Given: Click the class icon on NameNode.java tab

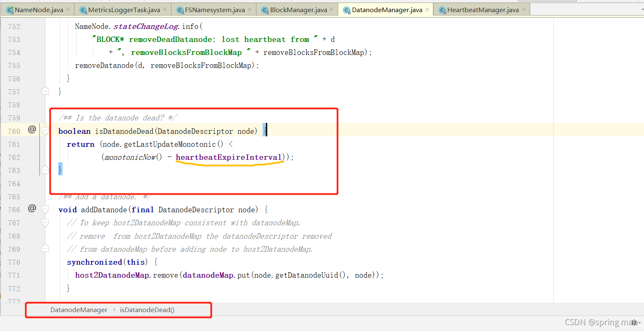Looking at the screenshot, I should 10,10.
